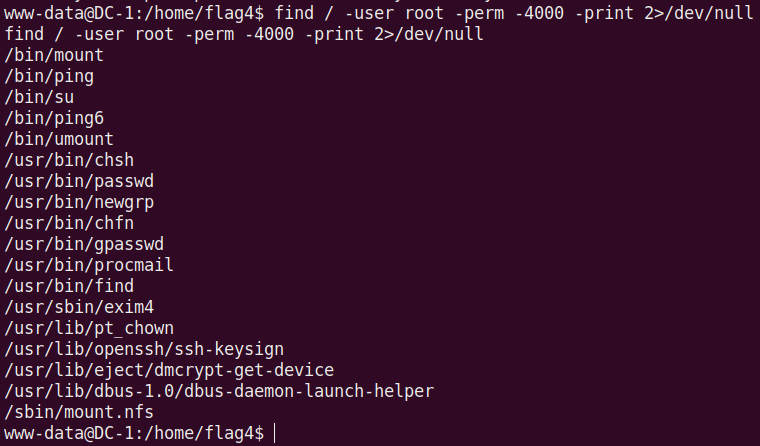Select the /usr/bin/chsh path
Viewport: 760px width, 446px height.
(x=69, y=161)
